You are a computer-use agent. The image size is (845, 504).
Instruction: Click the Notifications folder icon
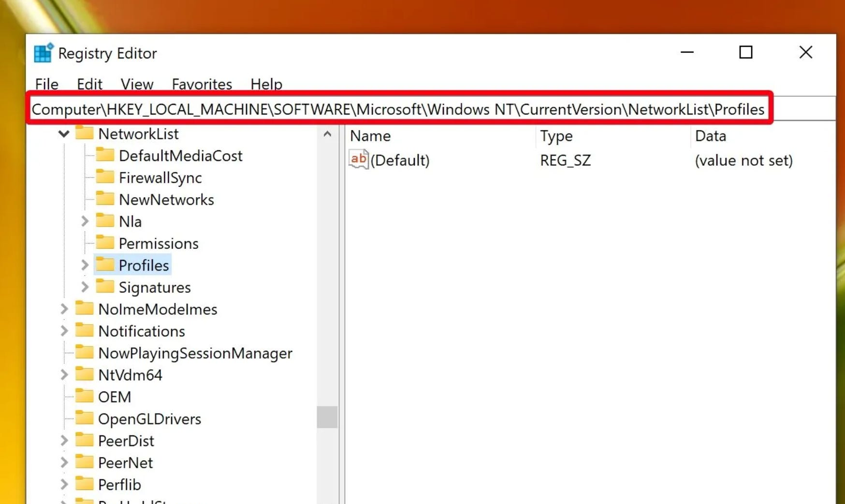coord(85,330)
